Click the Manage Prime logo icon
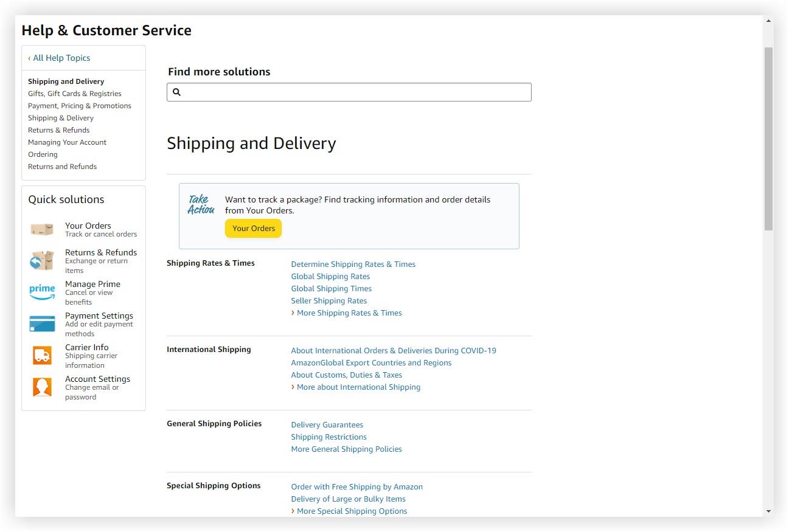This screenshot has width=789, height=532. pos(42,292)
